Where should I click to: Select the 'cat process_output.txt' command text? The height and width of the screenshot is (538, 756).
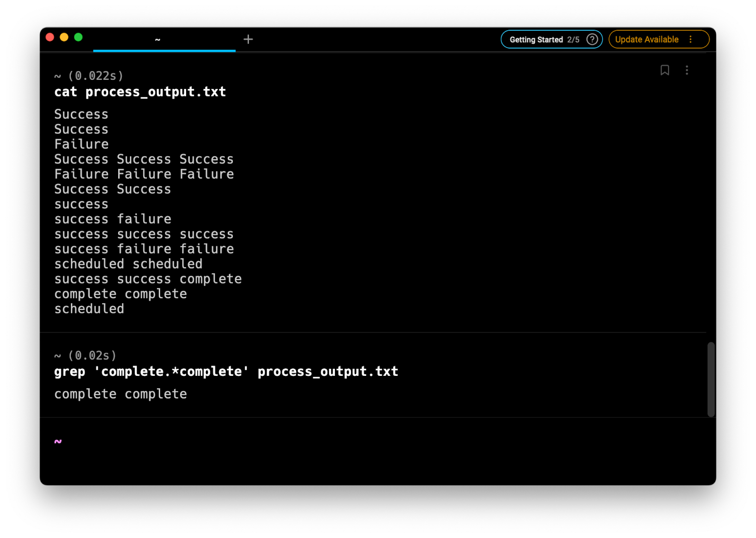pyautogui.click(x=140, y=92)
